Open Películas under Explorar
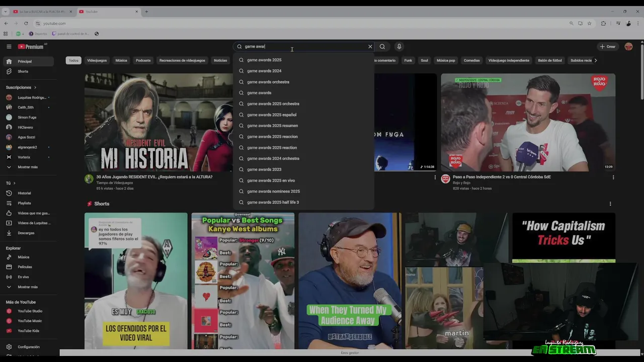644x362 pixels. pos(28,267)
